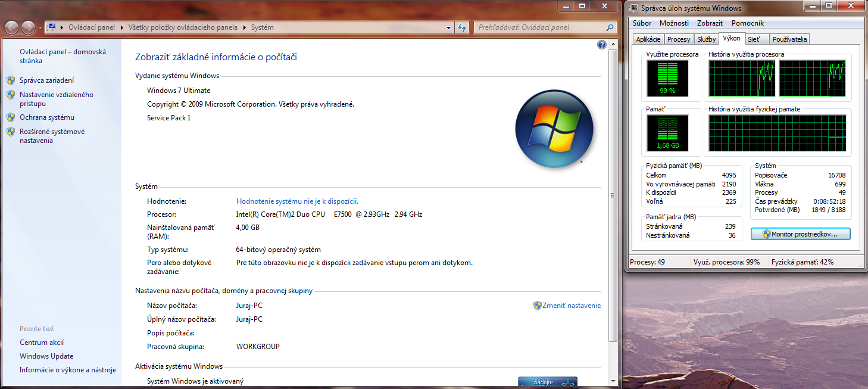The height and width of the screenshot is (389, 868).
Task: Click the System window scrollbar up arrow
Action: tap(614, 43)
